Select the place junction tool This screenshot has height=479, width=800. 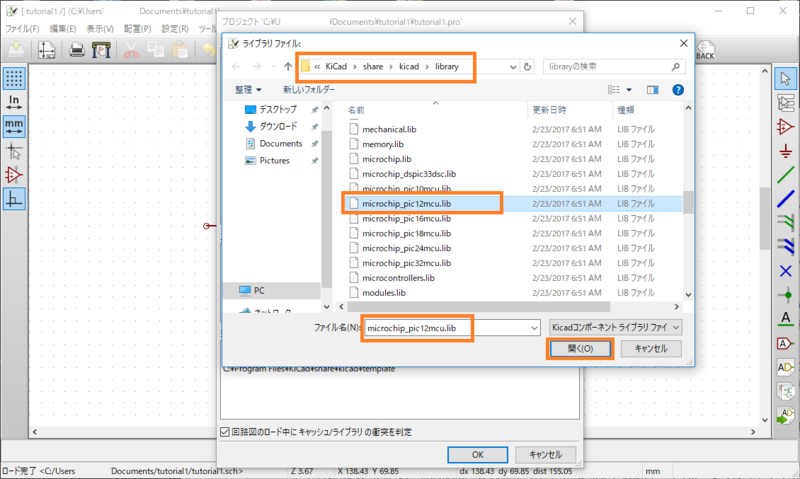click(785, 295)
